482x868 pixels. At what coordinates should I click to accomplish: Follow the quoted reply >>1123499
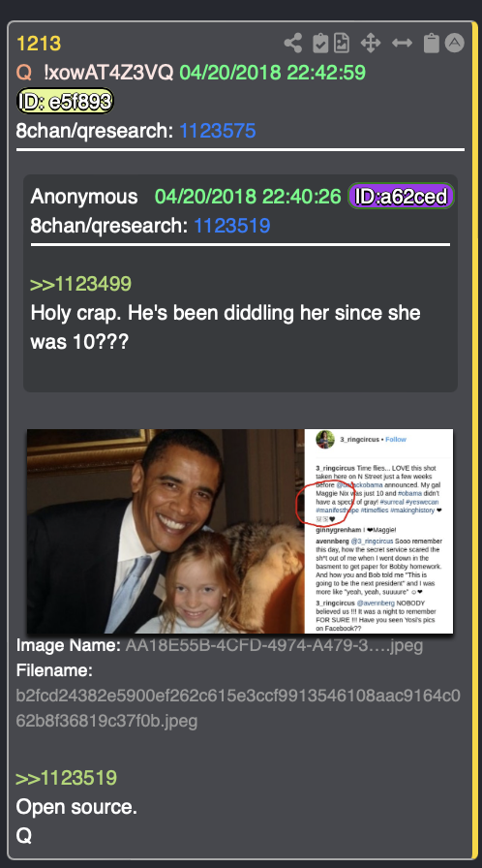[80, 284]
